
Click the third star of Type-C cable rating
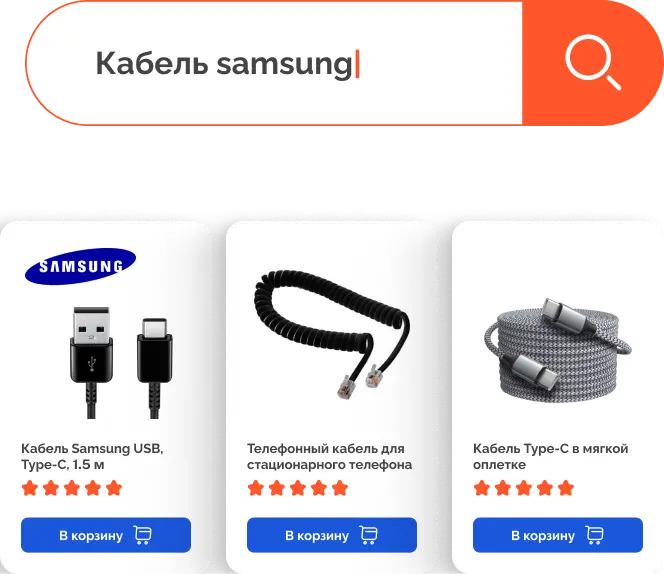click(x=524, y=488)
